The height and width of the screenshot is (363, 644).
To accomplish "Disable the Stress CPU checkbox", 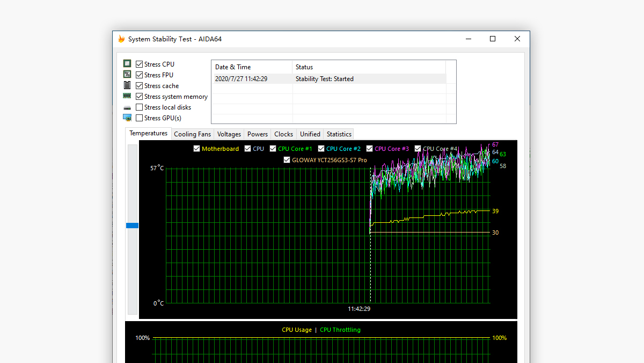I will tap(140, 64).
